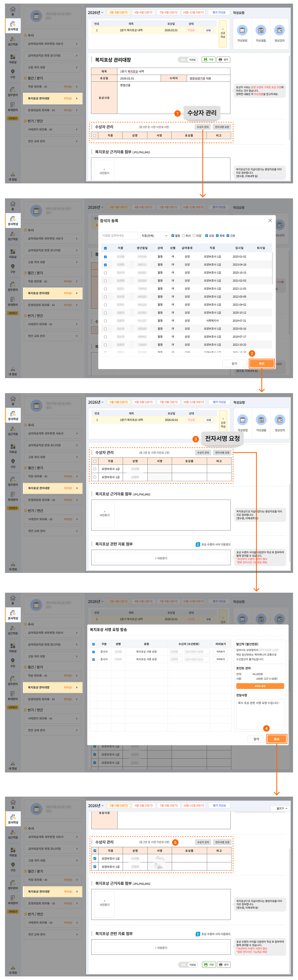Screen dimensions: 298x980
Task: Click 포인트 충전 button in 발송 dialog
Action: tap(260, 686)
